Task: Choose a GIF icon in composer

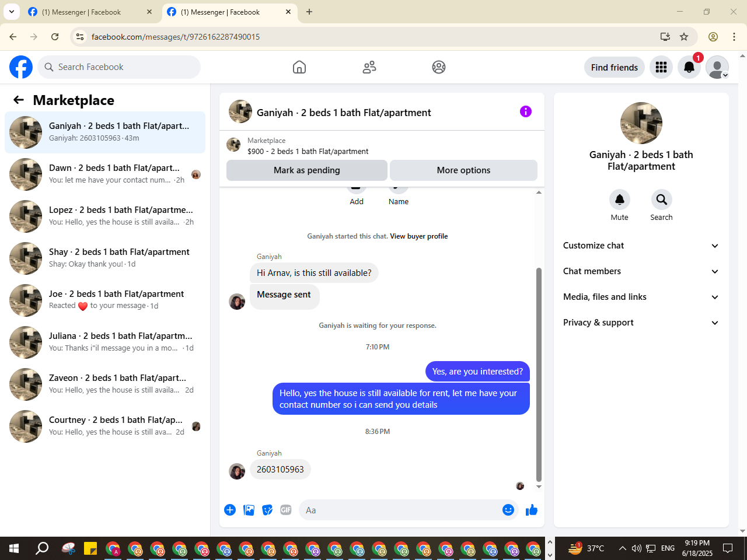Action: (x=286, y=510)
